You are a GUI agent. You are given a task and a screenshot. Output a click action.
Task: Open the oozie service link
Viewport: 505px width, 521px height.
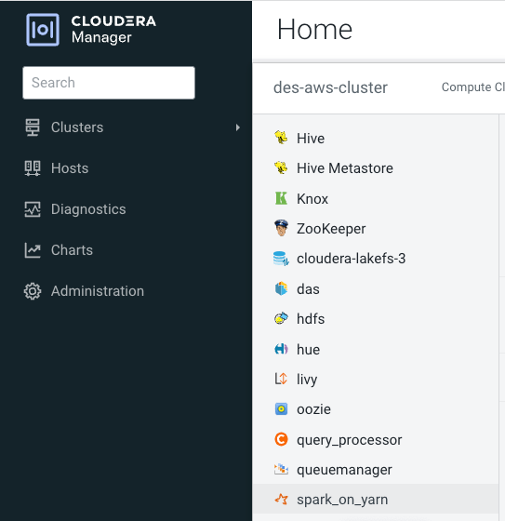click(314, 410)
